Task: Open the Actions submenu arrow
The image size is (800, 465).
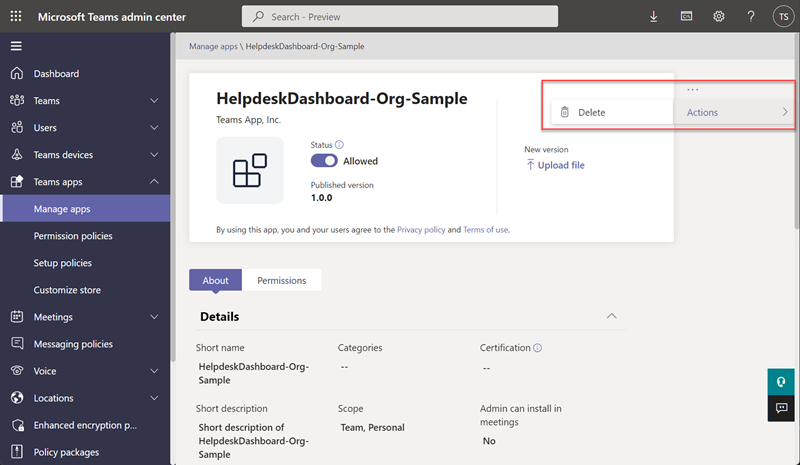Action: [x=785, y=112]
